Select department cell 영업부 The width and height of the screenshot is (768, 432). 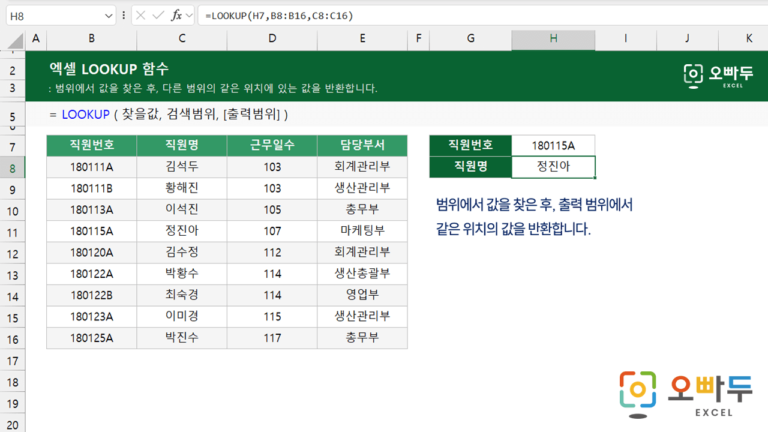click(362, 295)
